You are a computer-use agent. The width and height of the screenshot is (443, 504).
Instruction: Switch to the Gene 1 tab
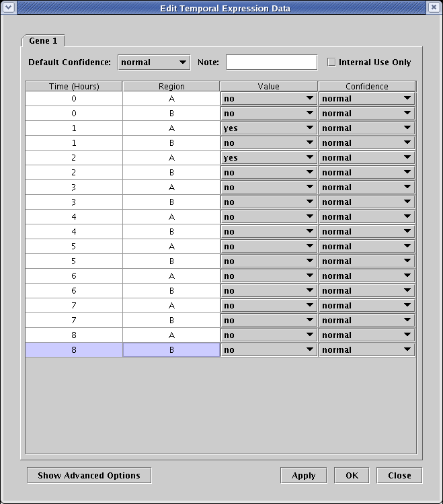coord(43,41)
